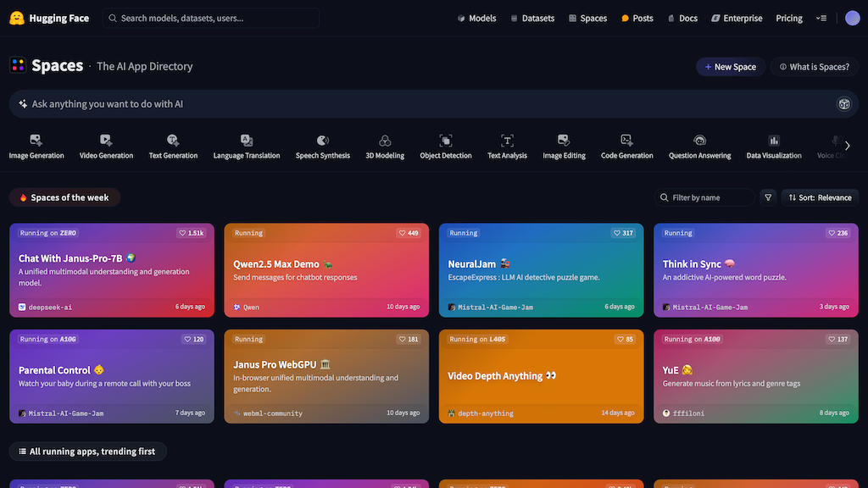The height and width of the screenshot is (488, 868).
Task: Like the Chat With Janus-Pro-7B space
Action: pos(191,233)
